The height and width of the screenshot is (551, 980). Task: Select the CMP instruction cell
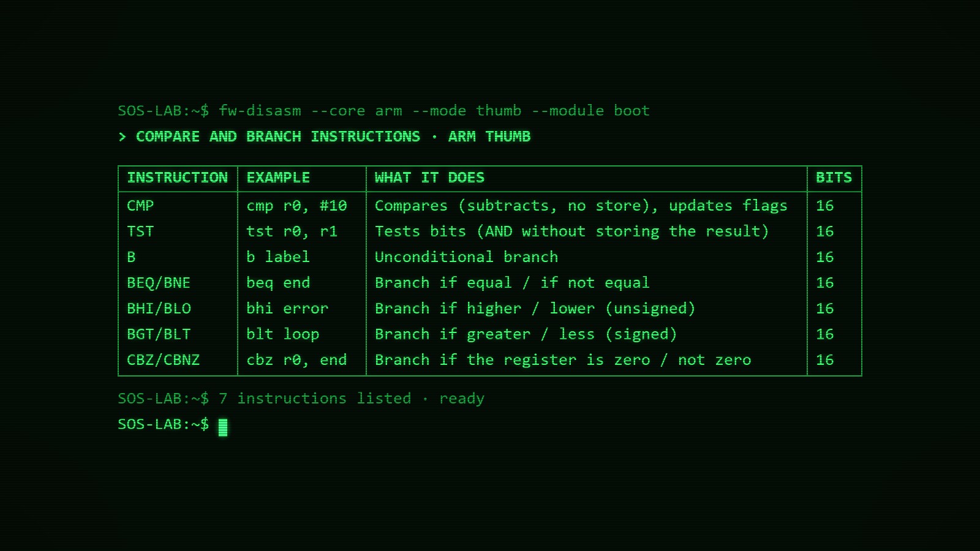pyautogui.click(x=140, y=206)
